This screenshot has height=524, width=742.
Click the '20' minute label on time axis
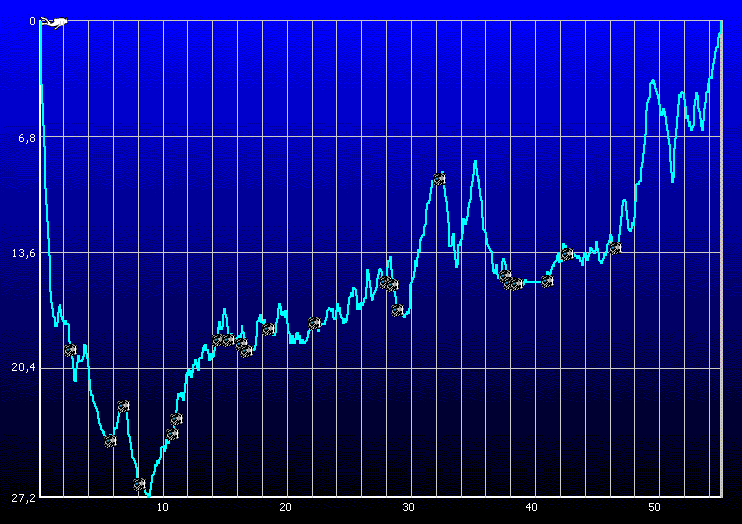click(x=285, y=507)
